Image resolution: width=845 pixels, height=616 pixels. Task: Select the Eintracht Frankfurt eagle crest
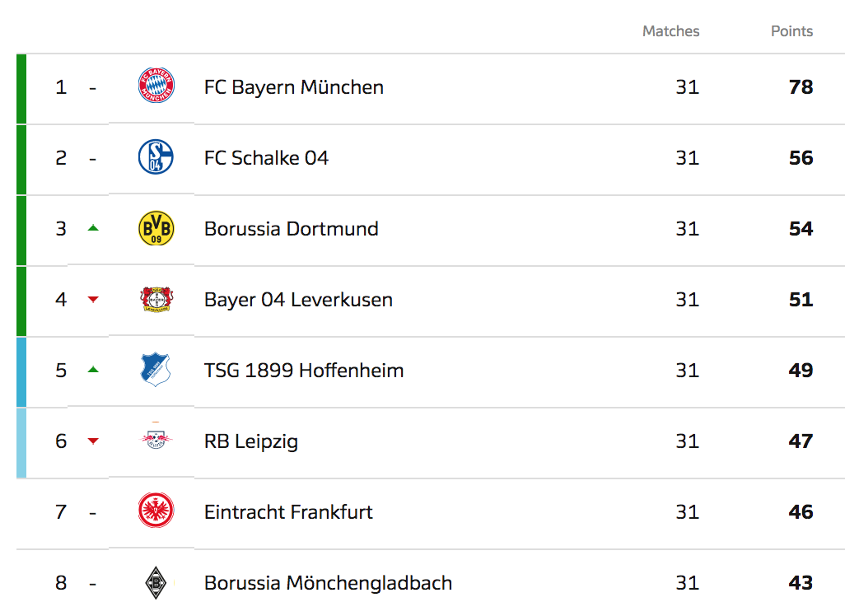(156, 511)
